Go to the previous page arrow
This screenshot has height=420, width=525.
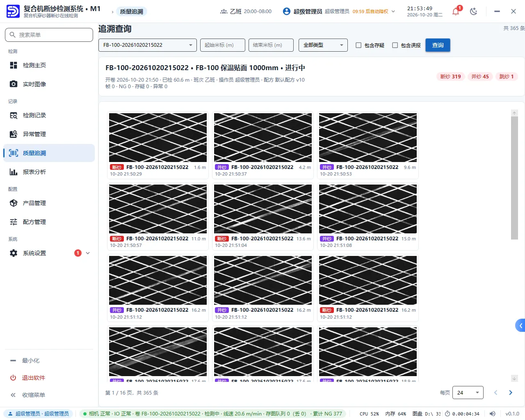pyautogui.click(x=495, y=393)
